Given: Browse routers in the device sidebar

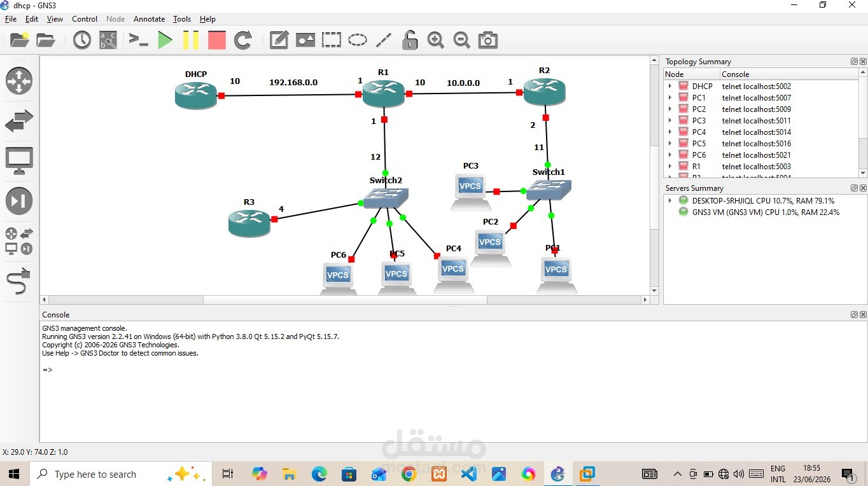Looking at the screenshot, I should [19, 81].
